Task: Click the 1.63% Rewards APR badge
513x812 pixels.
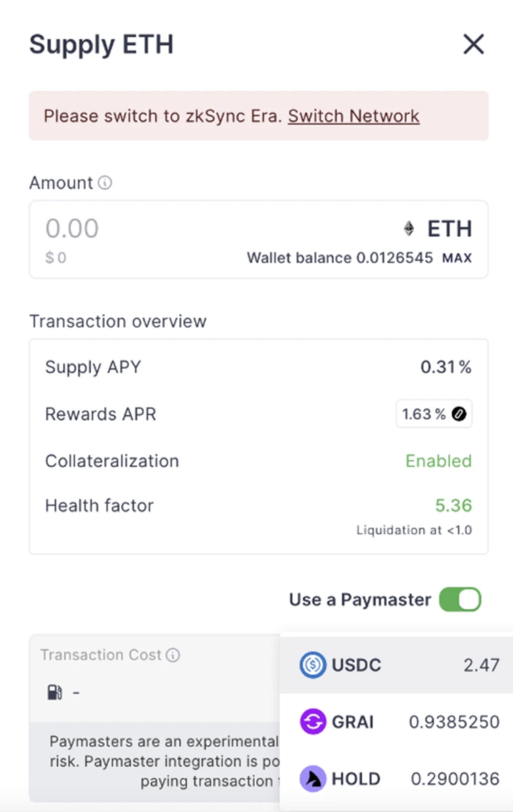Action: tap(433, 414)
